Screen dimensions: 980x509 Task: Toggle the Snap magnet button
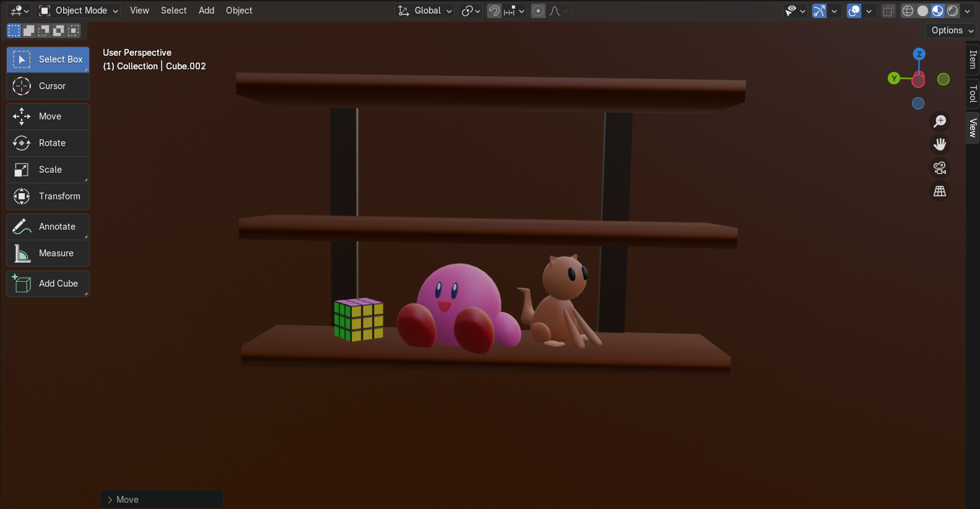click(x=494, y=11)
